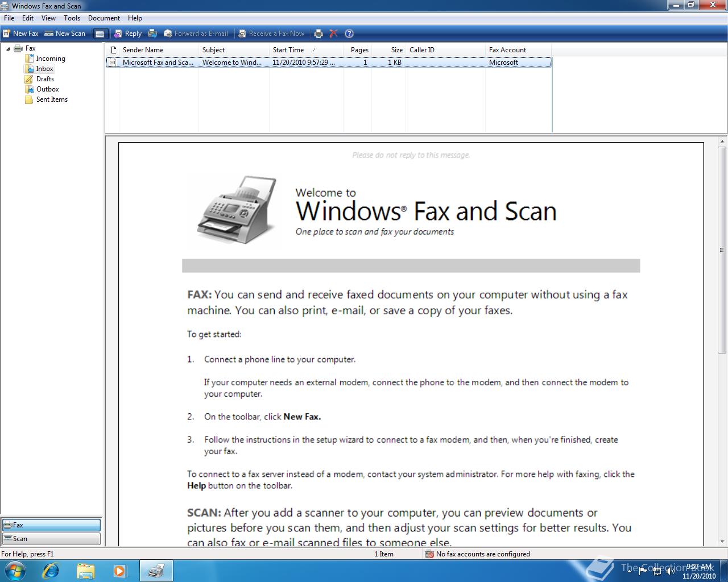Click the red Delete icon
Screen dimensions: 728x582
pyautogui.click(x=334, y=34)
